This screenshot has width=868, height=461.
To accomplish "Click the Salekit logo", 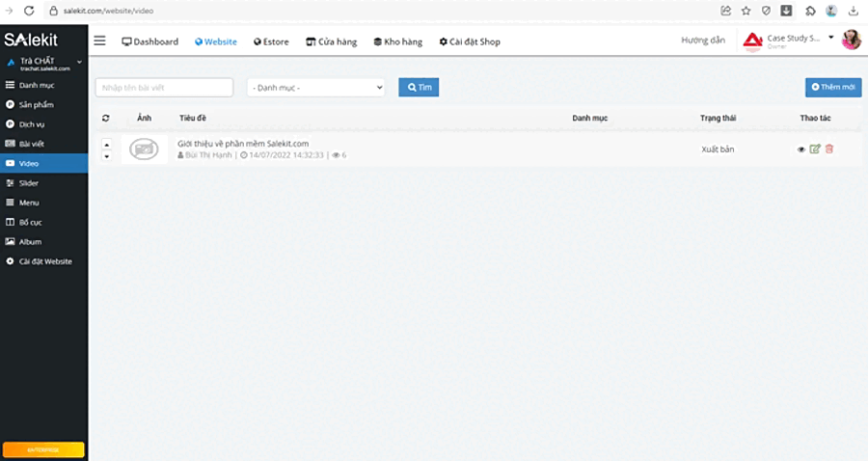I will 31,40.
